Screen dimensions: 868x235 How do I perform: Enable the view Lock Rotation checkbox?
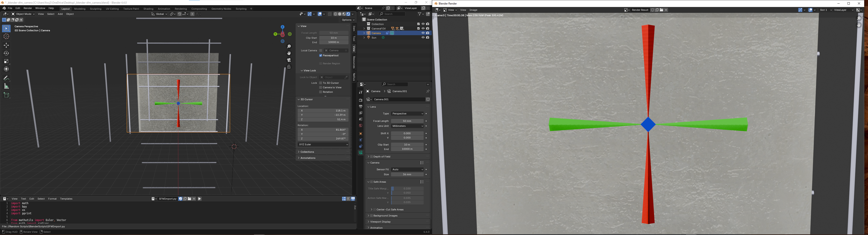click(320, 92)
